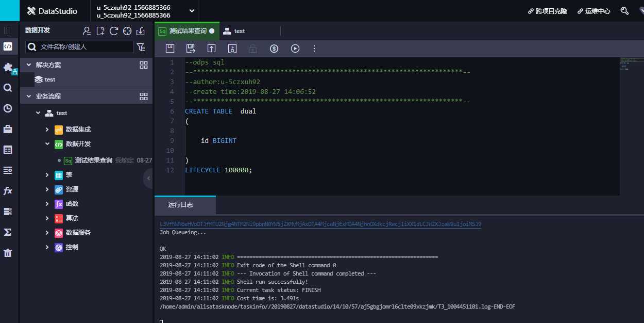Viewport: 644px width, 323px height.
Task: Open the recycle bin sidebar icon
Action: tap(8, 253)
